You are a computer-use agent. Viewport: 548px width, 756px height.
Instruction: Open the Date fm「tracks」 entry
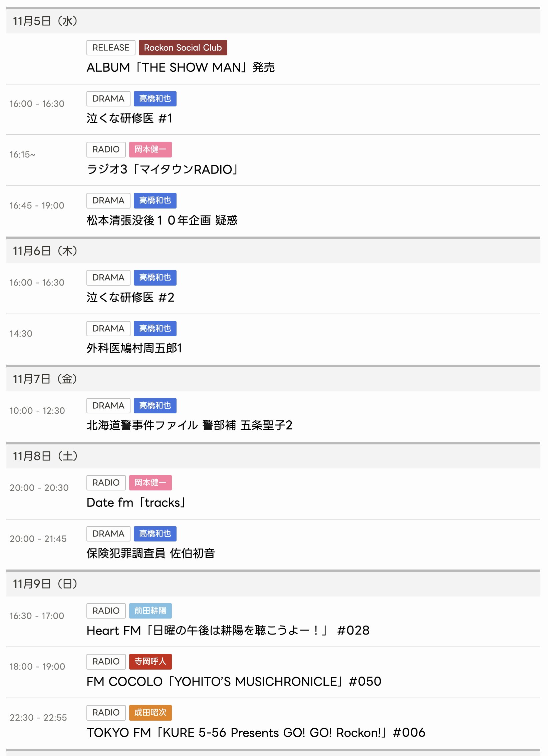point(136,502)
